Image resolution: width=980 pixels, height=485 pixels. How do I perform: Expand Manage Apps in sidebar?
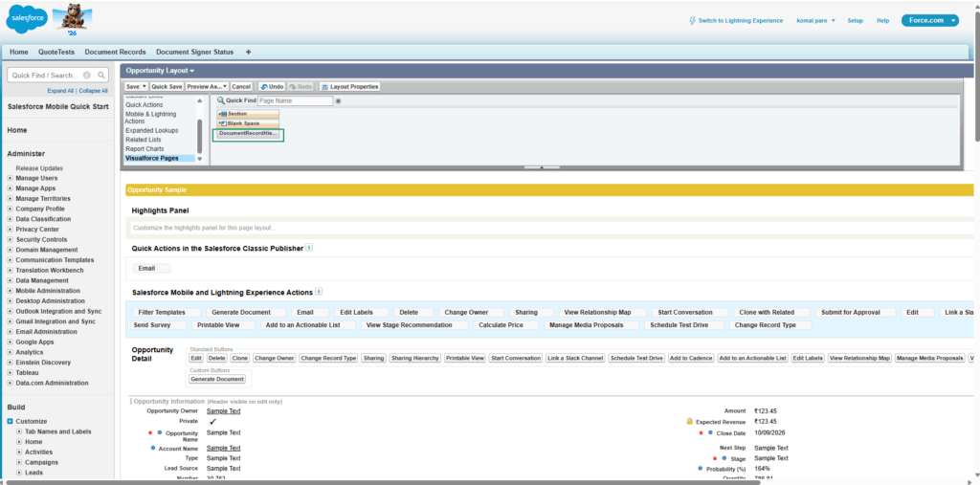(10, 188)
